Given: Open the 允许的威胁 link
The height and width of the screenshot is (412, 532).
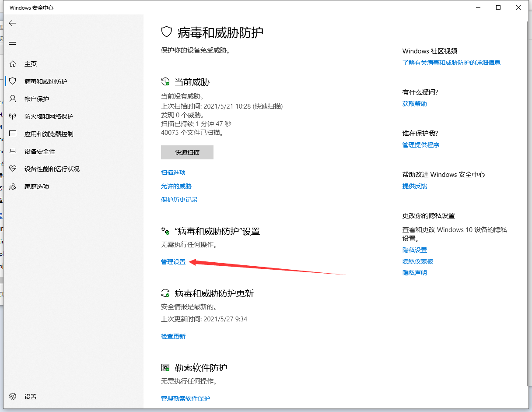Looking at the screenshot, I should coord(176,186).
